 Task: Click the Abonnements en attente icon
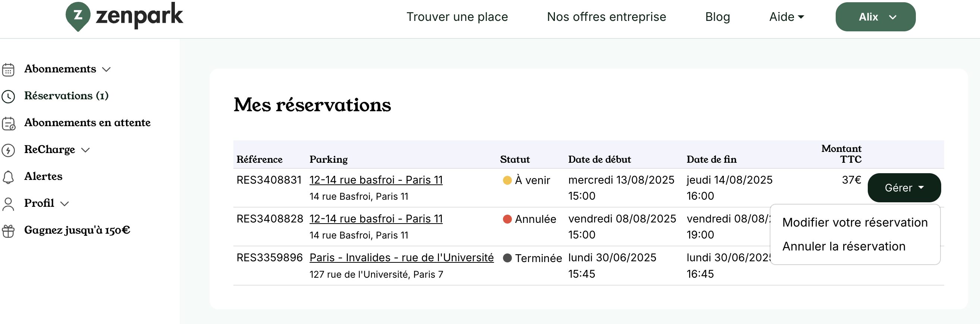coord(8,123)
